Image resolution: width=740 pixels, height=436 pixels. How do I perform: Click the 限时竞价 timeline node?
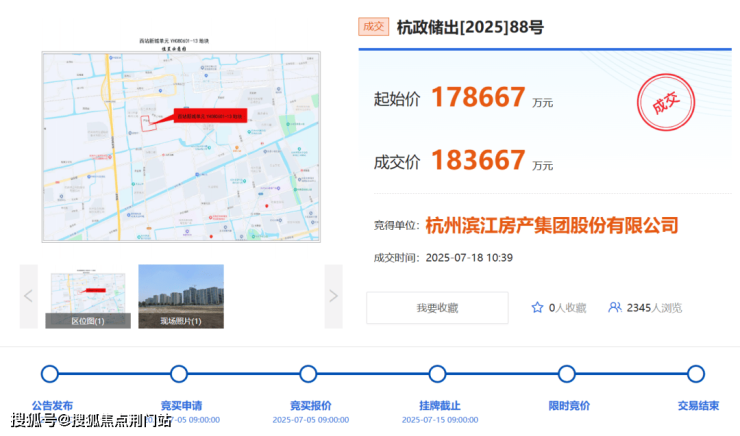(x=567, y=374)
